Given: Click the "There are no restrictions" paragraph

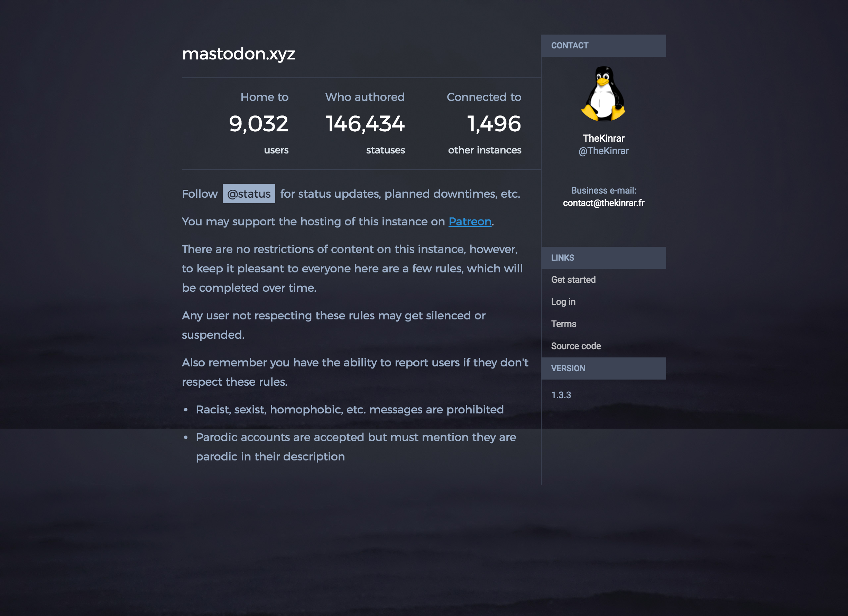Looking at the screenshot, I should click(352, 268).
